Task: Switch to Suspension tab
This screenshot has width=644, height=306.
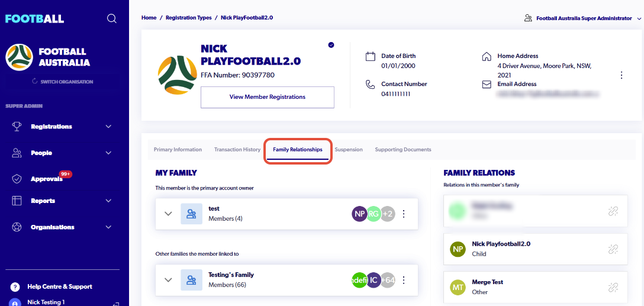Action: point(349,150)
